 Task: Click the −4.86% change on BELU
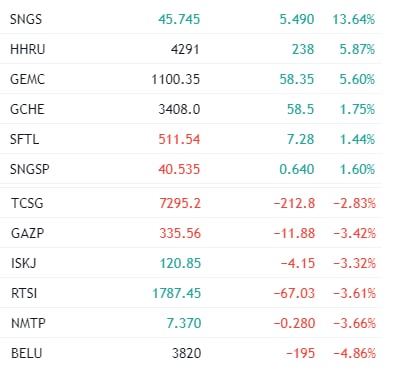coord(355,353)
